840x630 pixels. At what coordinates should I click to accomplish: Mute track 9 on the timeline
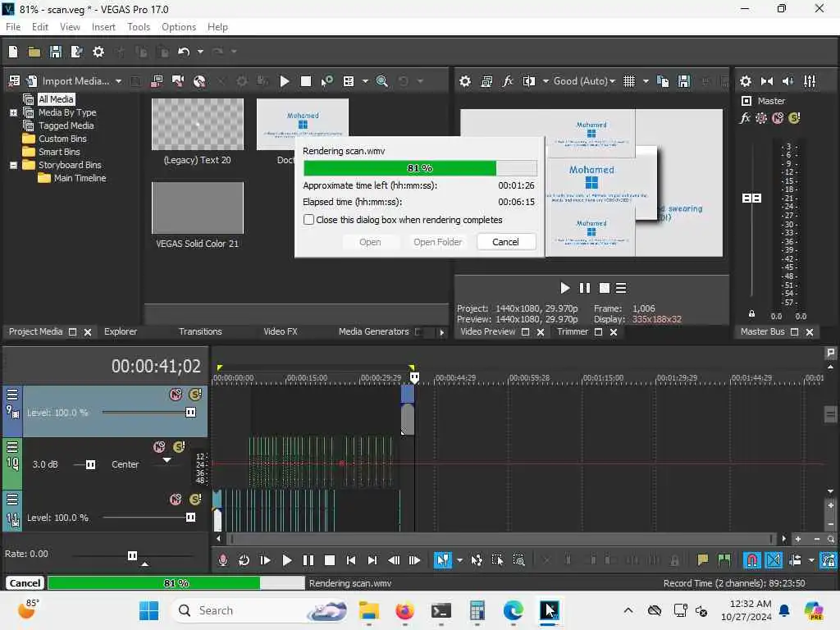click(x=176, y=395)
